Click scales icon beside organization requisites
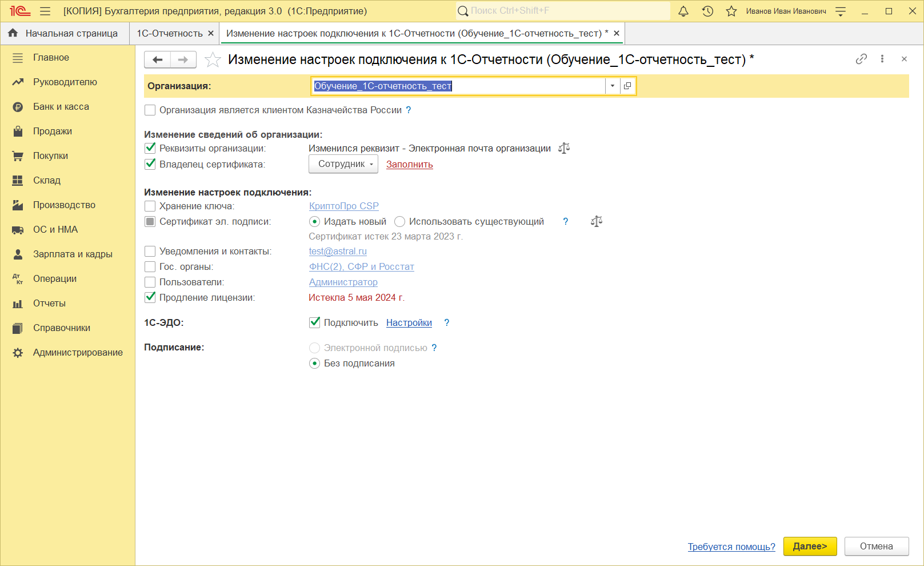 click(564, 148)
